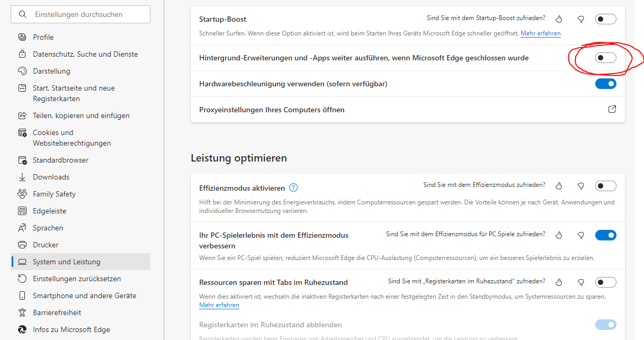The image size is (644, 340).
Task: Give thumbs down for Effizienzmodus aktivieren
Action: [x=581, y=186]
